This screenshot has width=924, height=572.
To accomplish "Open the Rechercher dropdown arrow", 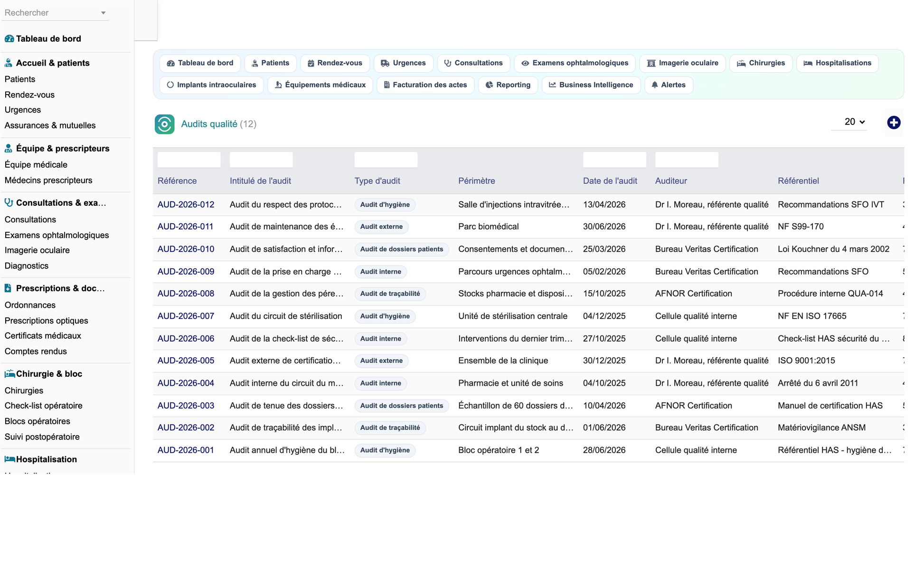I will pyautogui.click(x=103, y=13).
